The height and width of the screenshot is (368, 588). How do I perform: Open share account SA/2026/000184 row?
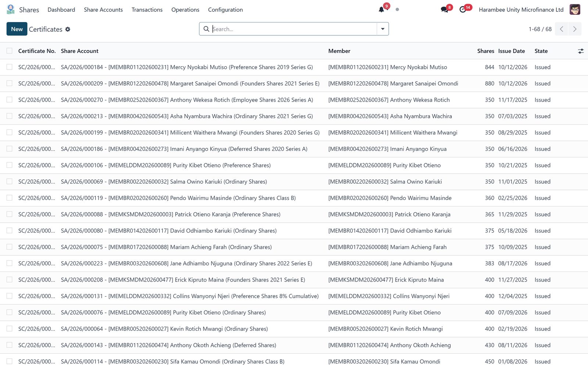click(x=187, y=67)
